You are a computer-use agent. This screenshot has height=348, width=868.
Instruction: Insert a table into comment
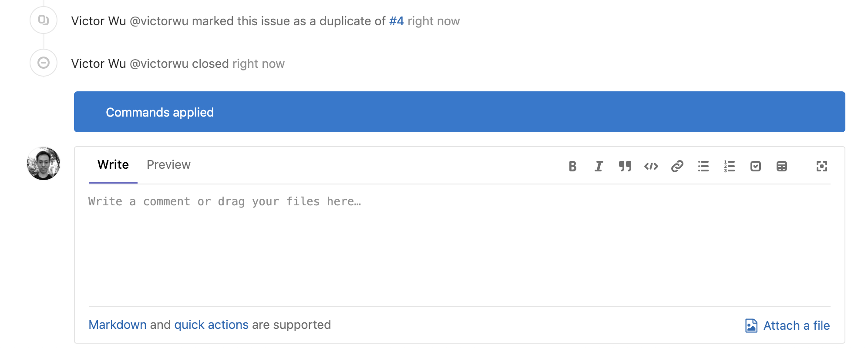coord(782,166)
